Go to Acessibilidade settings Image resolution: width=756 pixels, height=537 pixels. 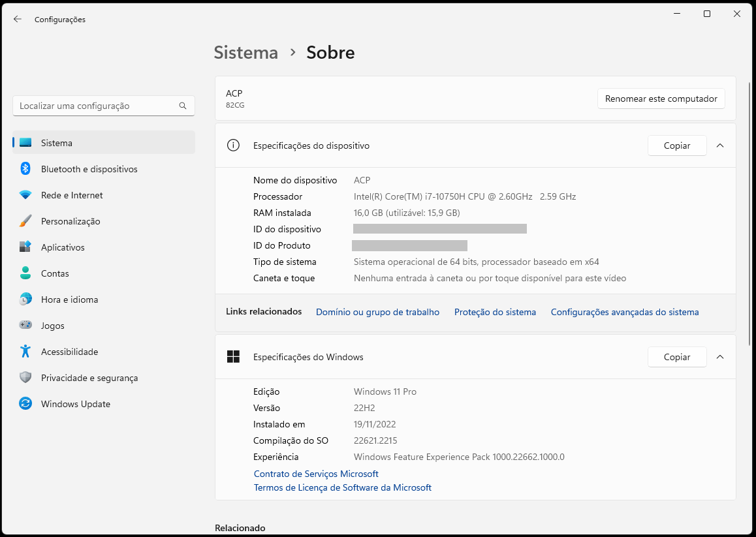[x=104, y=352]
